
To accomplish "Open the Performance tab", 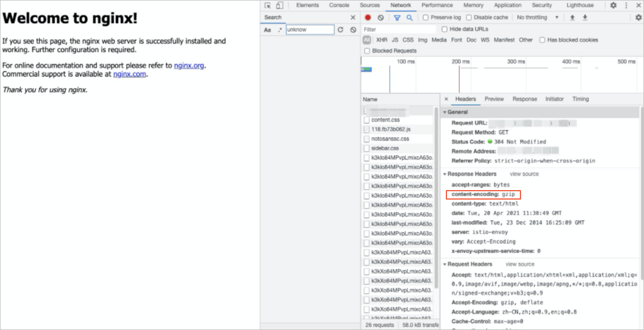I will coord(437,6).
